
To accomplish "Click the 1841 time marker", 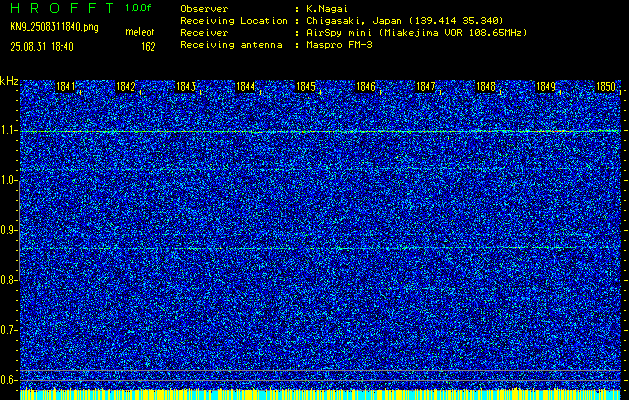I will 65,86.
